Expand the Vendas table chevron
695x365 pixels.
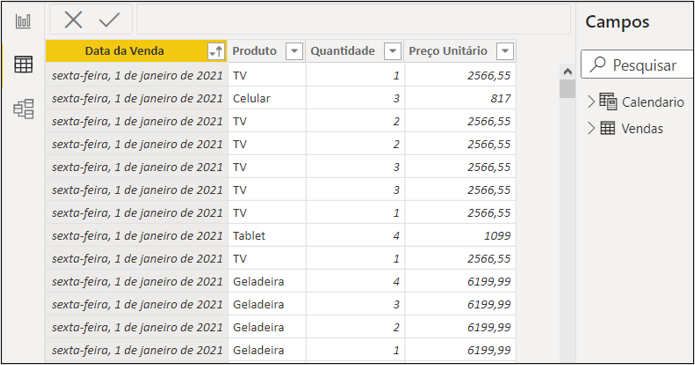(x=591, y=128)
